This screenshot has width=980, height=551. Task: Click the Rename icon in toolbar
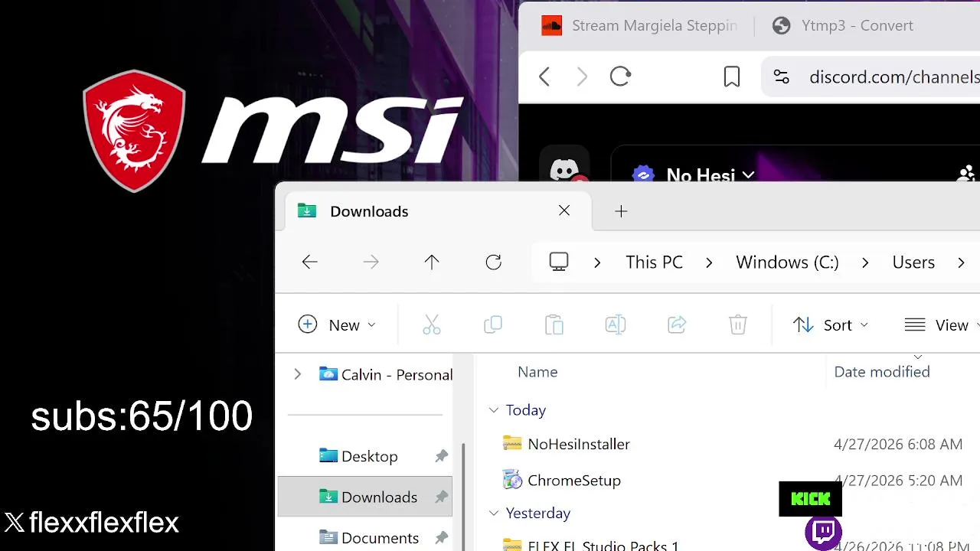click(616, 325)
